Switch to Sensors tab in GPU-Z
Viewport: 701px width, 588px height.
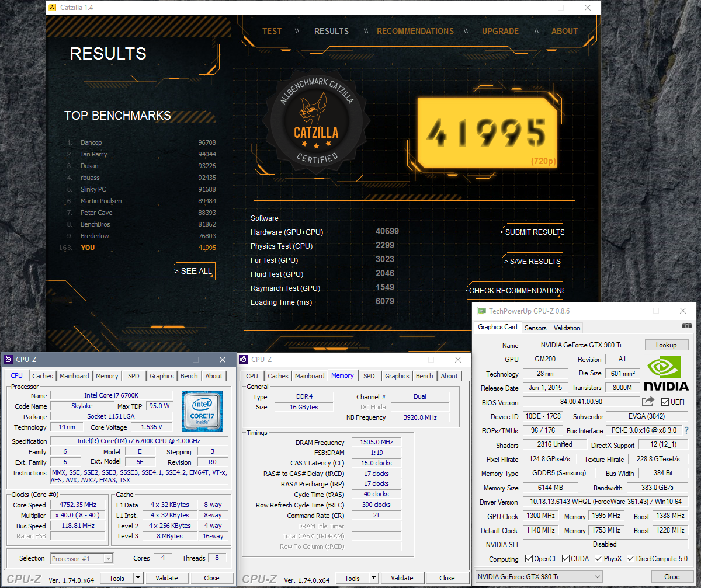click(x=536, y=328)
